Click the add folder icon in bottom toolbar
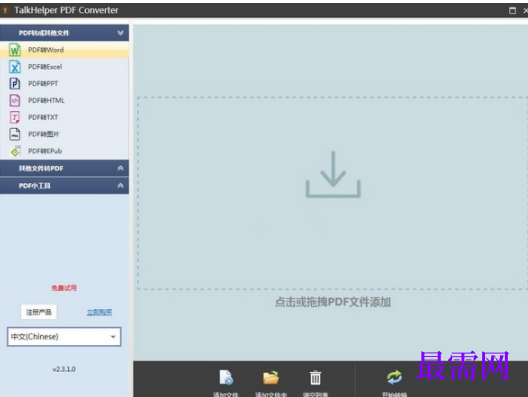 (271, 377)
